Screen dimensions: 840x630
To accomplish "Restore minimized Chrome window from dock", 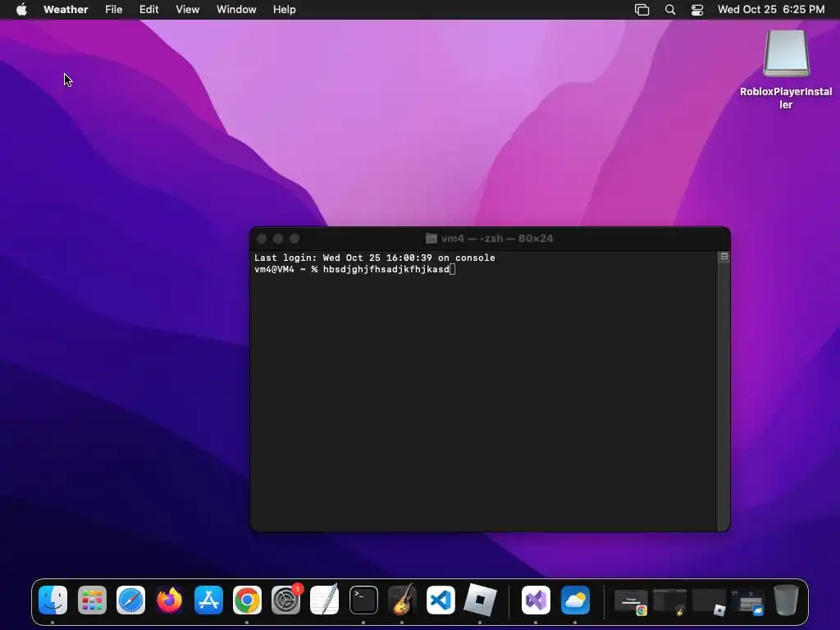I will point(631,602).
